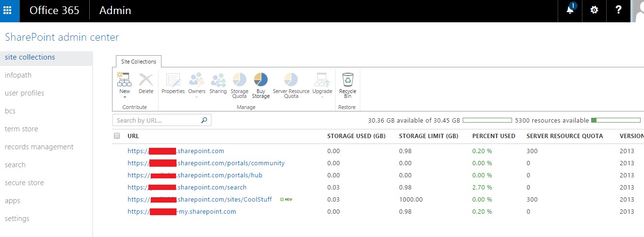This screenshot has width=644, height=237.
Task: Open the -my.sharepoint.com site URL
Action: 182,212
